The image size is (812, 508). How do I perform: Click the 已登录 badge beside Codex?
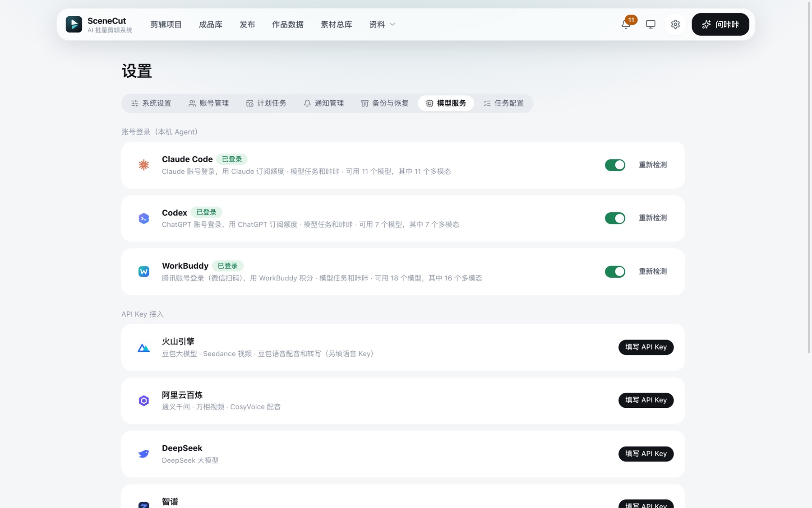tap(206, 212)
